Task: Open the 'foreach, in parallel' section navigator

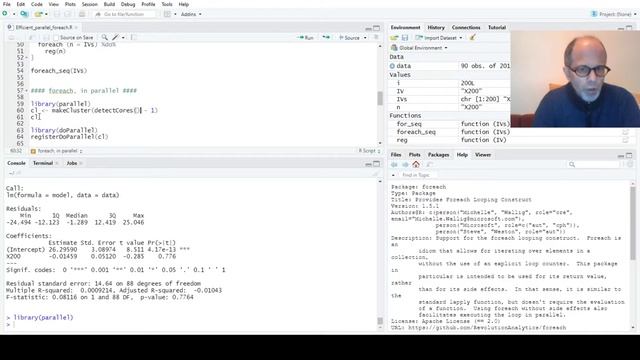Action: pyautogui.click(x=57, y=151)
